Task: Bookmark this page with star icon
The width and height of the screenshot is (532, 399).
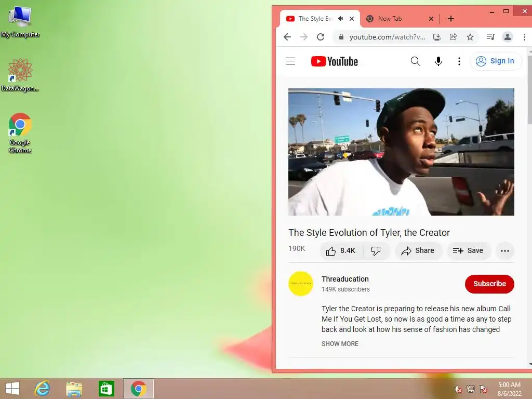Action: pyautogui.click(x=470, y=37)
